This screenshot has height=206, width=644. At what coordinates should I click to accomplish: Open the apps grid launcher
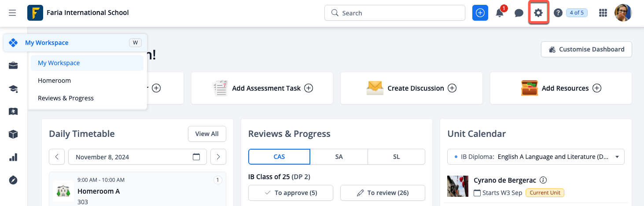tap(603, 13)
